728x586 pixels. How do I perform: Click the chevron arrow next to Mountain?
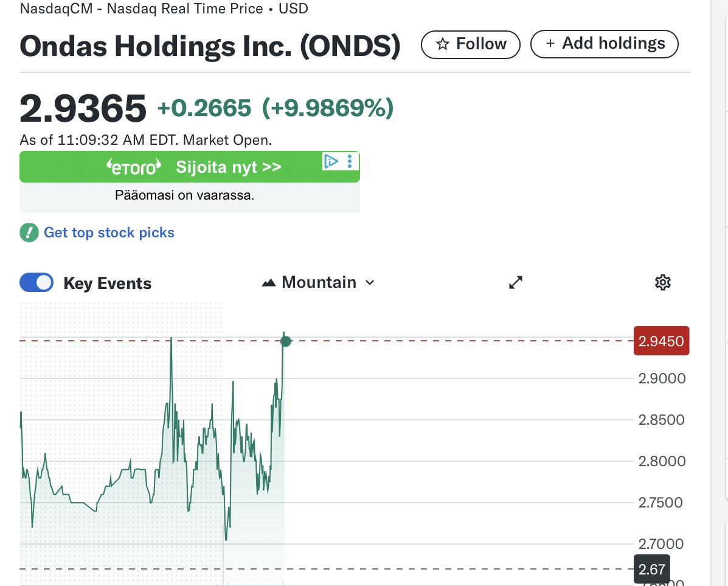point(370,283)
